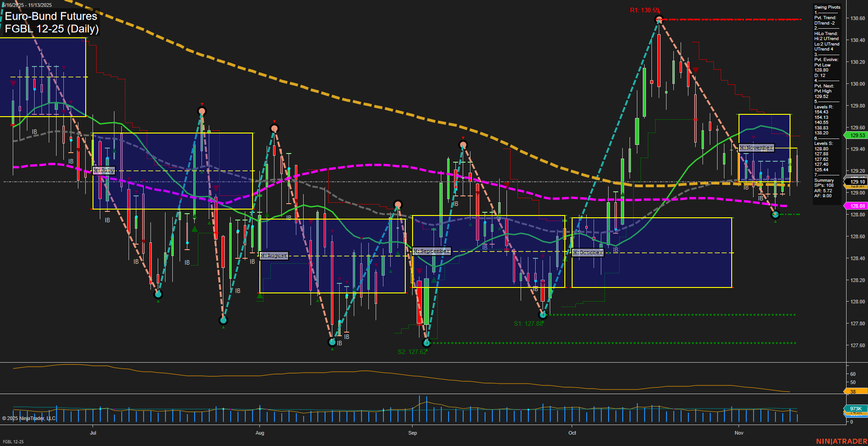Click the orange-ringed pivot circle atop the August swing high
The height and width of the screenshot is (446, 868).
274,128
